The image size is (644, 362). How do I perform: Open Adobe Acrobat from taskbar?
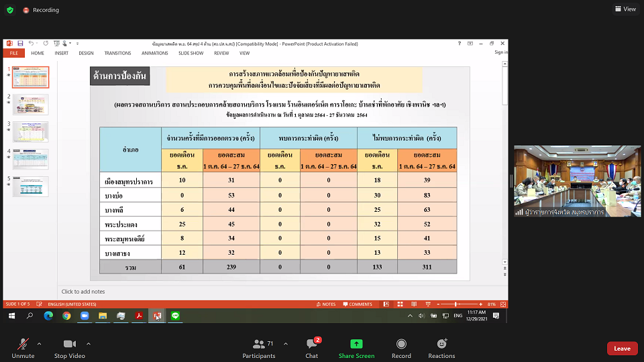(x=139, y=316)
